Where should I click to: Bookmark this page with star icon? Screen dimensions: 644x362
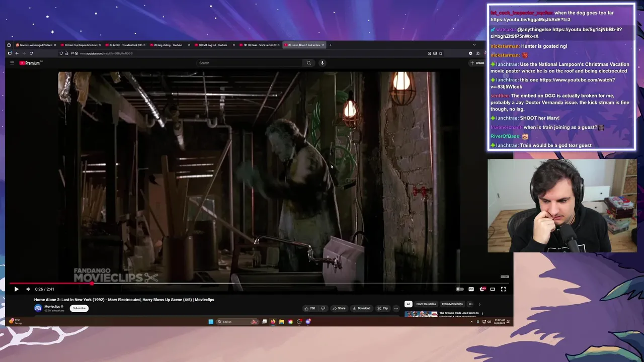coord(441,53)
